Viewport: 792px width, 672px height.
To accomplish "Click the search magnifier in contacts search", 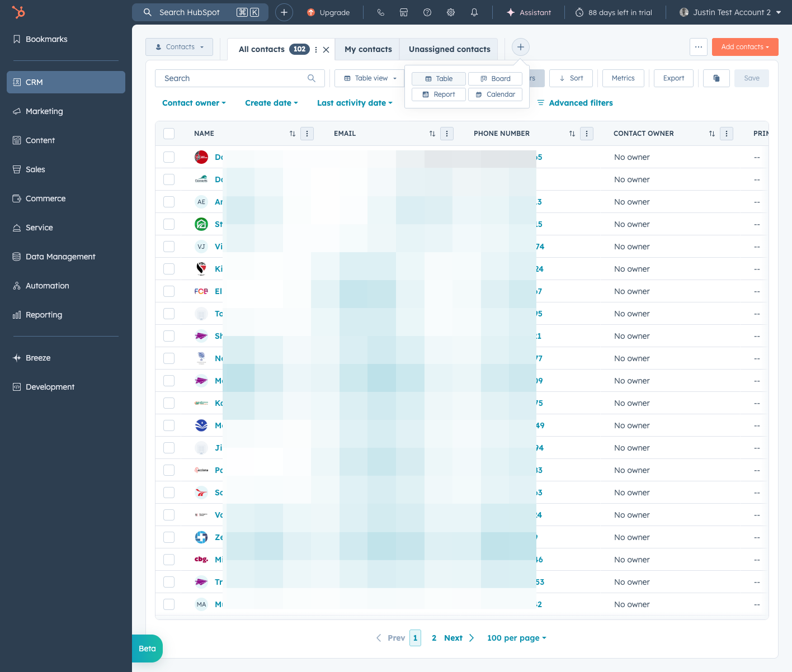I will 312,78.
